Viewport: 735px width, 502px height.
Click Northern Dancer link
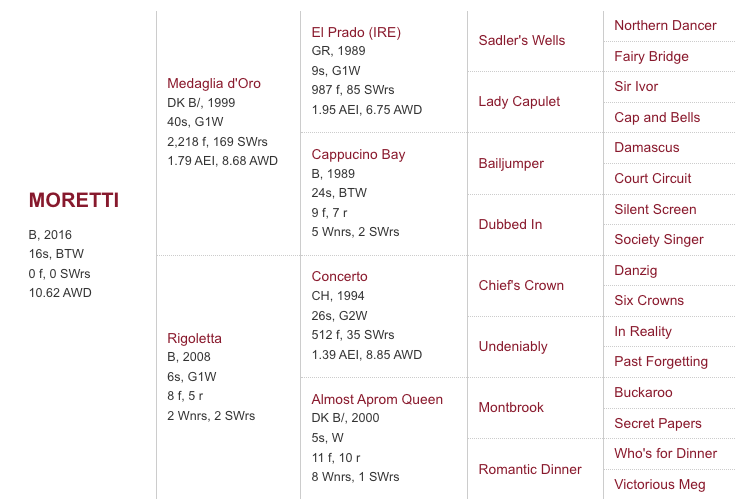tap(665, 25)
